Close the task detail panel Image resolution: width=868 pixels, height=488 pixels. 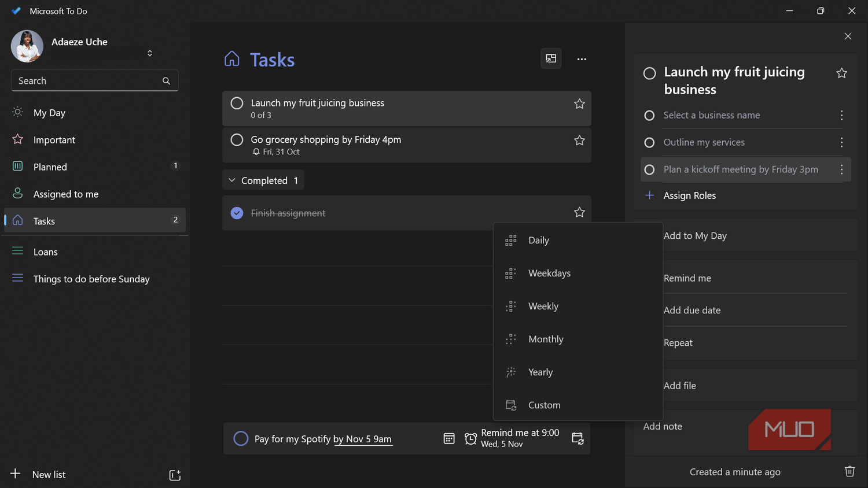click(x=848, y=36)
